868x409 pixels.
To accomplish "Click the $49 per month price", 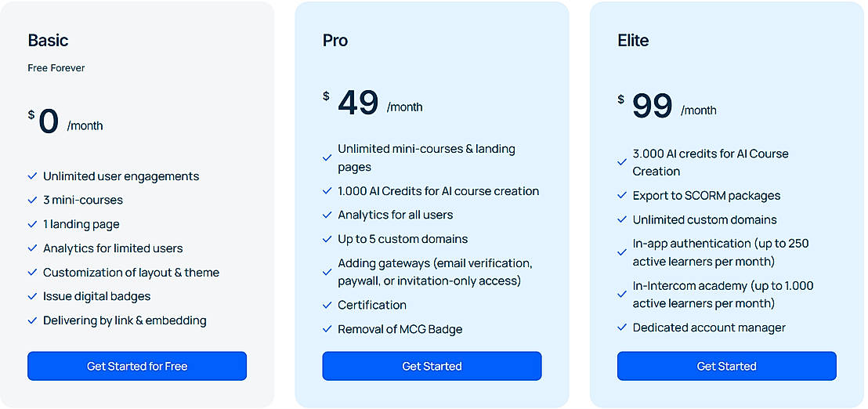I will [373, 103].
